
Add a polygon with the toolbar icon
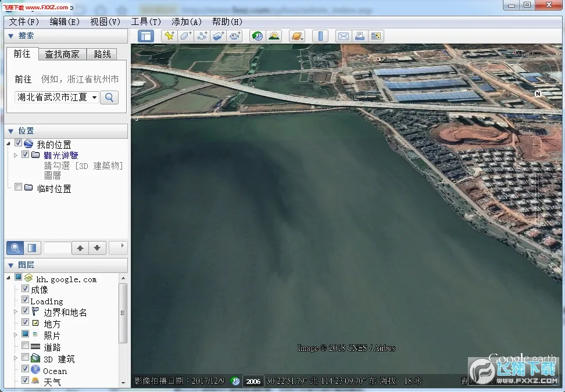coord(185,36)
